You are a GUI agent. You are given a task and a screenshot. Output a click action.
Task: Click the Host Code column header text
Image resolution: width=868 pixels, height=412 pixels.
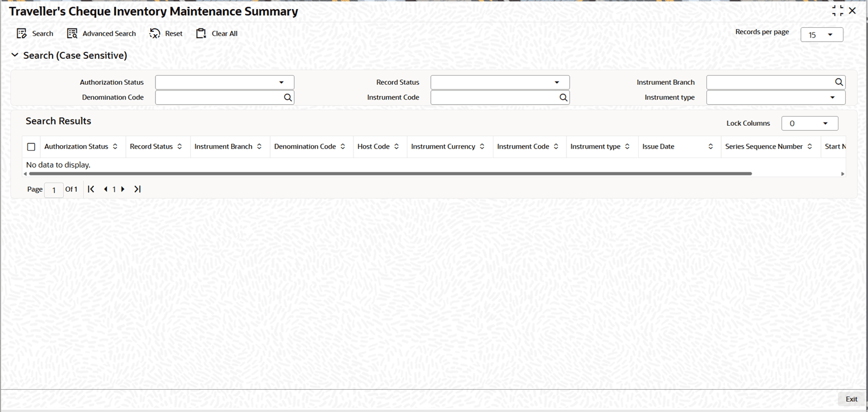click(x=373, y=147)
